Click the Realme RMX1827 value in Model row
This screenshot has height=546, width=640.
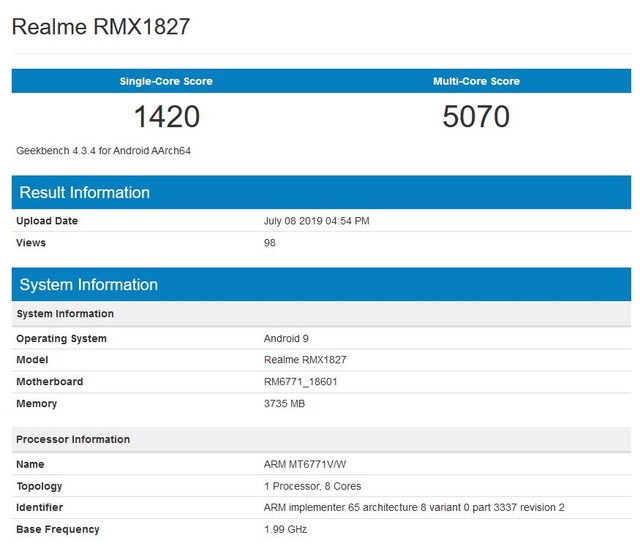tap(305, 360)
